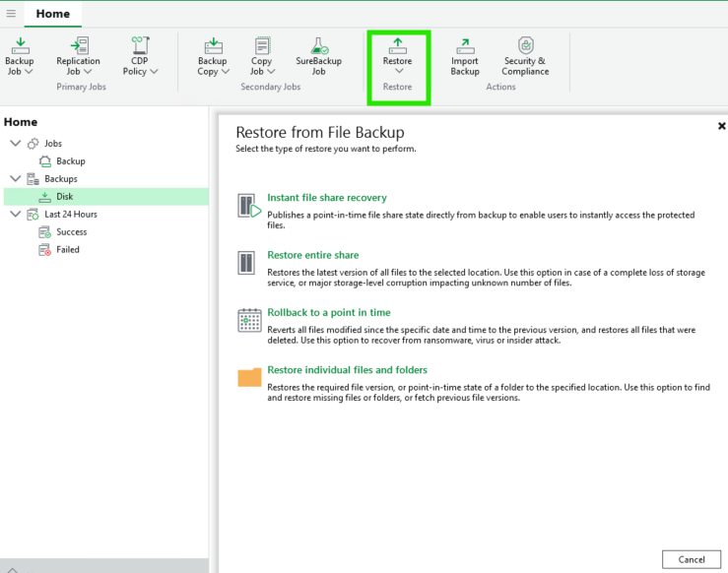Open the Restore dropdown in ribbon
Viewport: 728px width, 573px height.
(x=398, y=57)
